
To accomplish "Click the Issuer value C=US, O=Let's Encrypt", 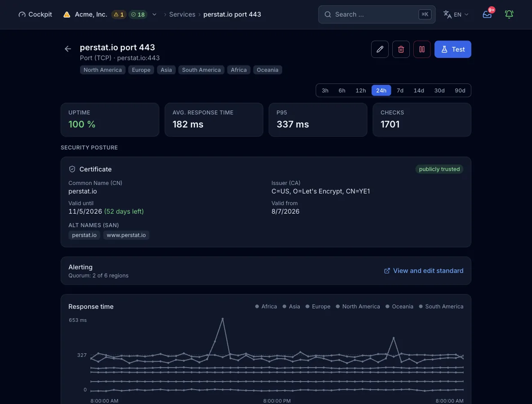I will click(x=321, y=191).
